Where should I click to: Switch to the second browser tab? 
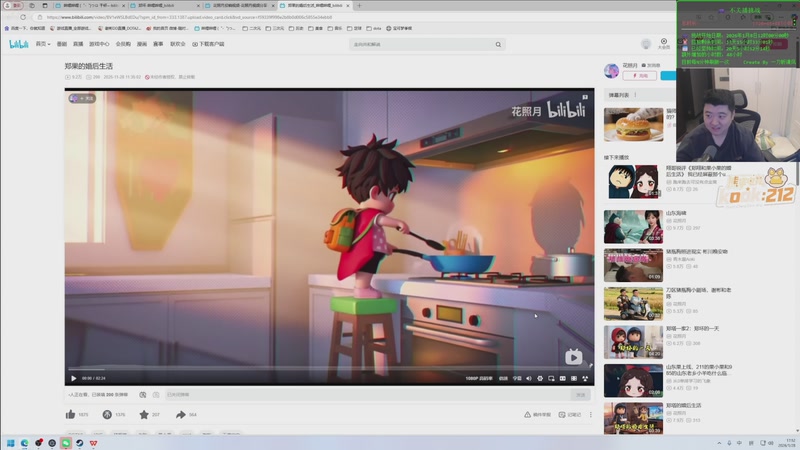(164, 6)
